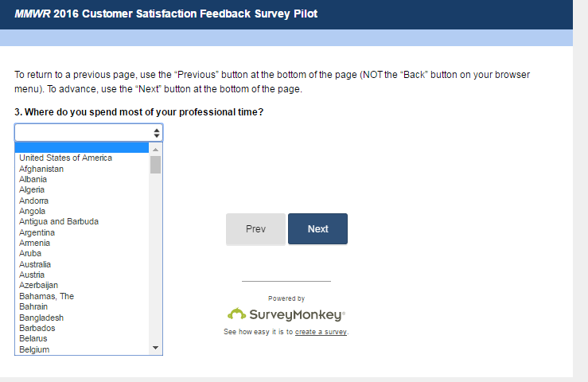Click the dropdown list scroll-down arrow
The height and width of the screenshot is (382, 588).
155,349
